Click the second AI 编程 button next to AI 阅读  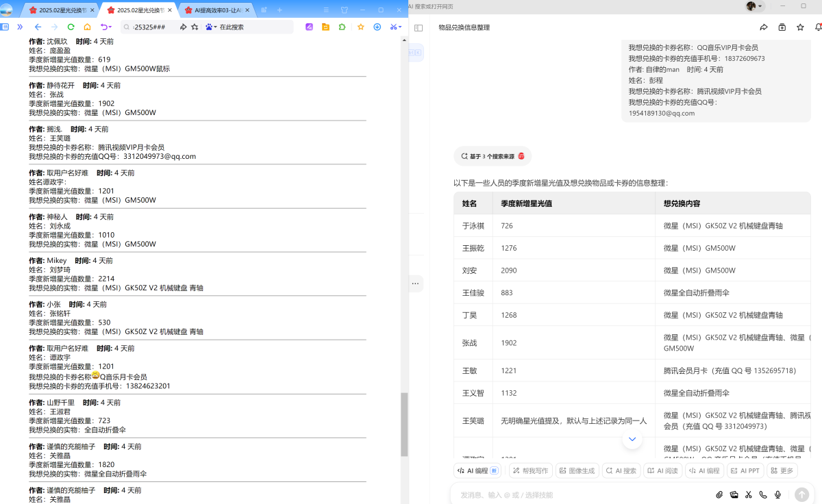coord(705,470)
